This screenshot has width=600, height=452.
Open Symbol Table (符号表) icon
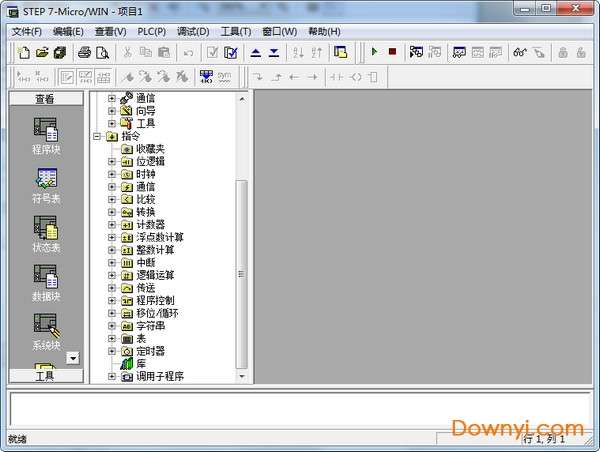pos(46,186)
